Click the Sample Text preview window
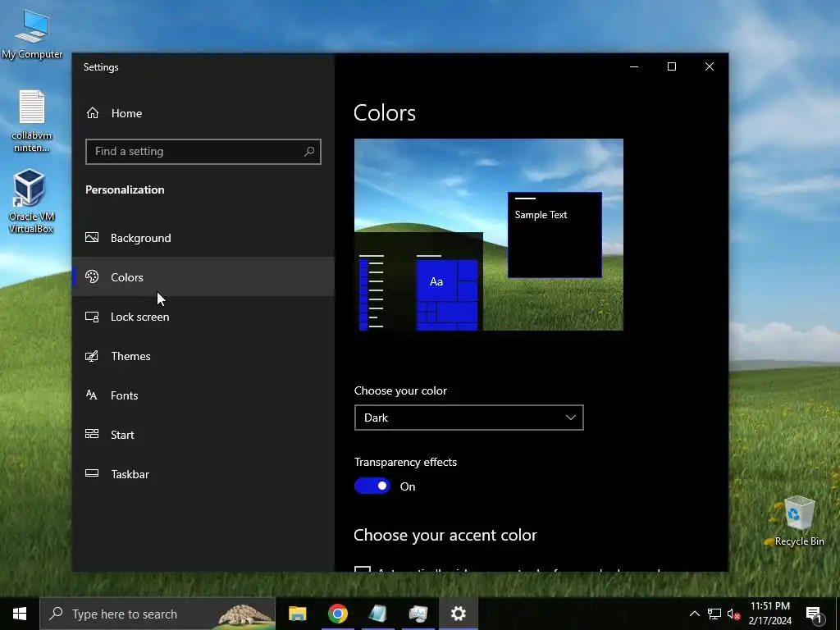 click(x=555, y=235)
